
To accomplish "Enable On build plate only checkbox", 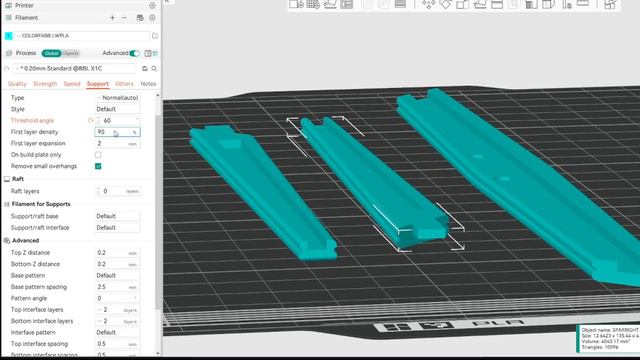I will tap(98, 155).
